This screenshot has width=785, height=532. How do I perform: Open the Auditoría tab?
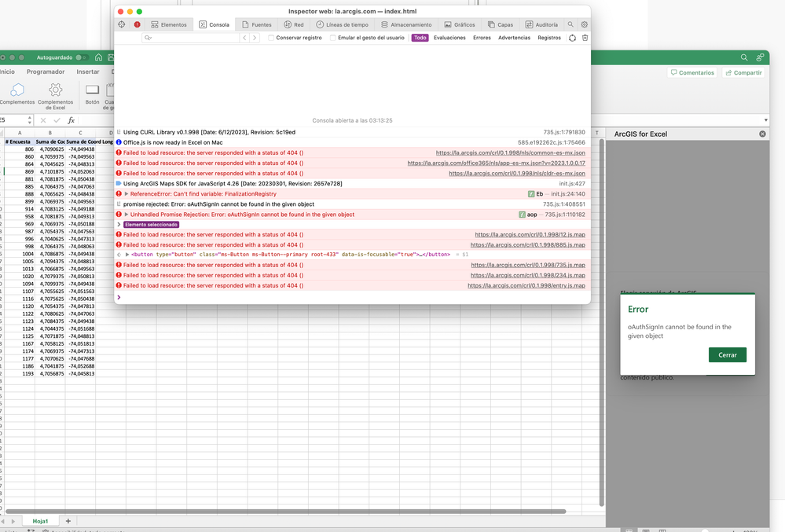(x=541, y=24)
